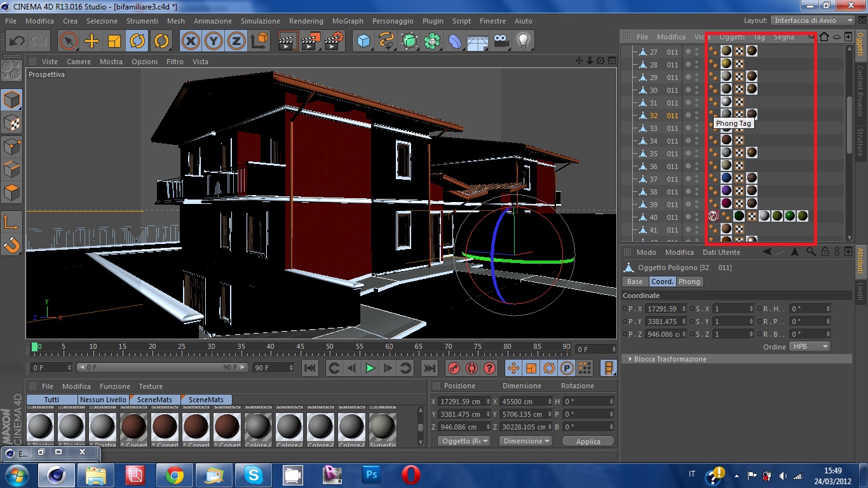Image resolution: width=868 pixels, height=488 pixels.
Task: Select the Scale tool in the top toolbar
Action: (x=114, y=41)
